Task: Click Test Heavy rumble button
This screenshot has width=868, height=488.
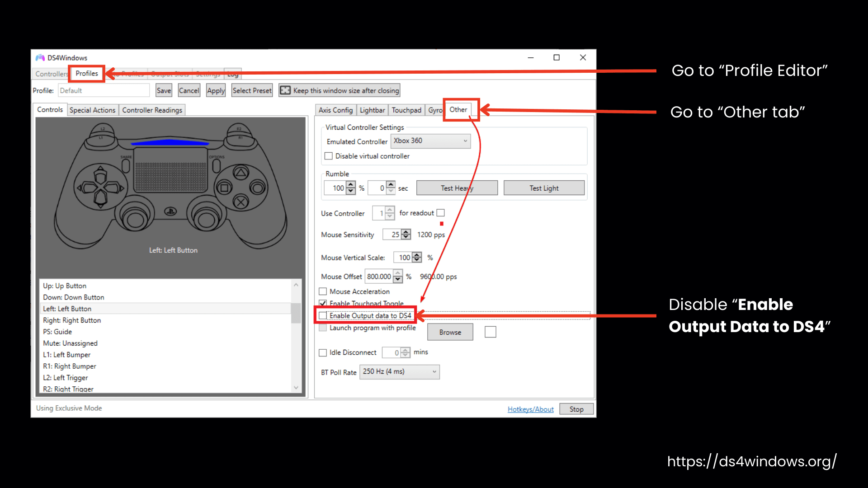Action: (x=457, y=188)
